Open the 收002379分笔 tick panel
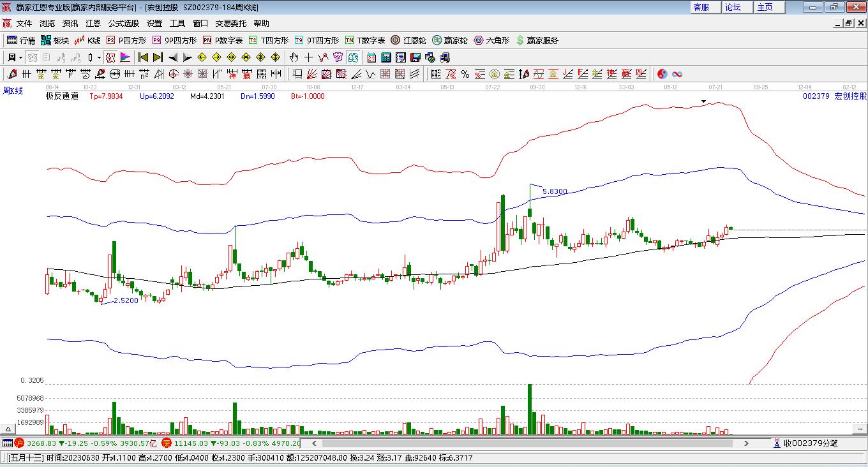This screenshot has height=467, width=868. 805,443
